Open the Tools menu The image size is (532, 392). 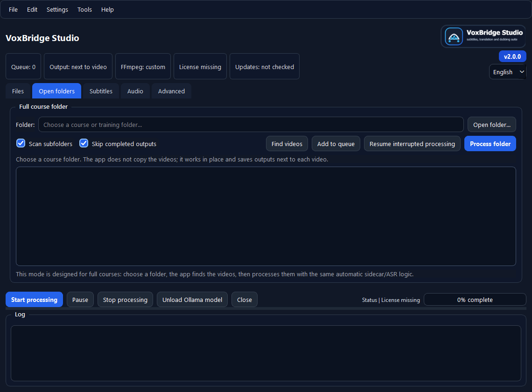pos(84,9)
